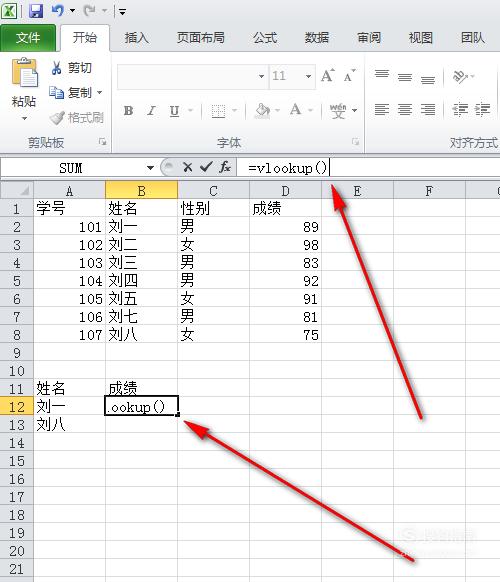
Task: Switch to the 插入 Insert tab
Action: pos(137,38)
